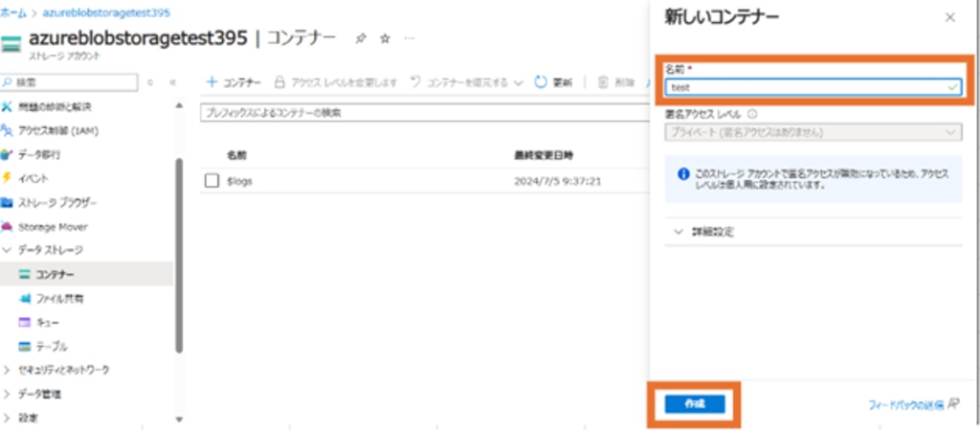The image size is (980, 430).
Task: Click the sidebar search field
Action: tap(69, 81)
